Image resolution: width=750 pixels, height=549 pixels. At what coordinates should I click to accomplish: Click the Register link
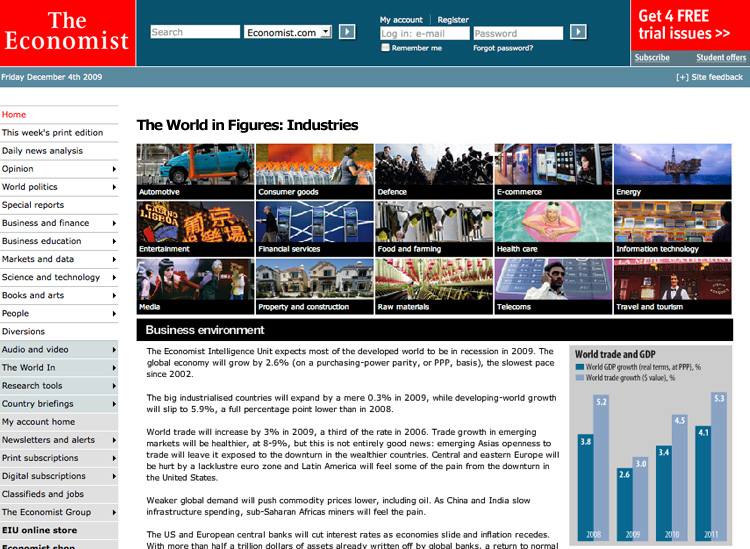(x=453, y=20)
